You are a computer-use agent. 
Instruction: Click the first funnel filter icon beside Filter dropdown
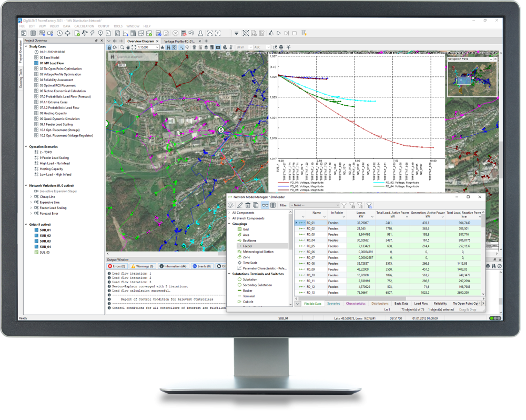[x=344, y=205]
